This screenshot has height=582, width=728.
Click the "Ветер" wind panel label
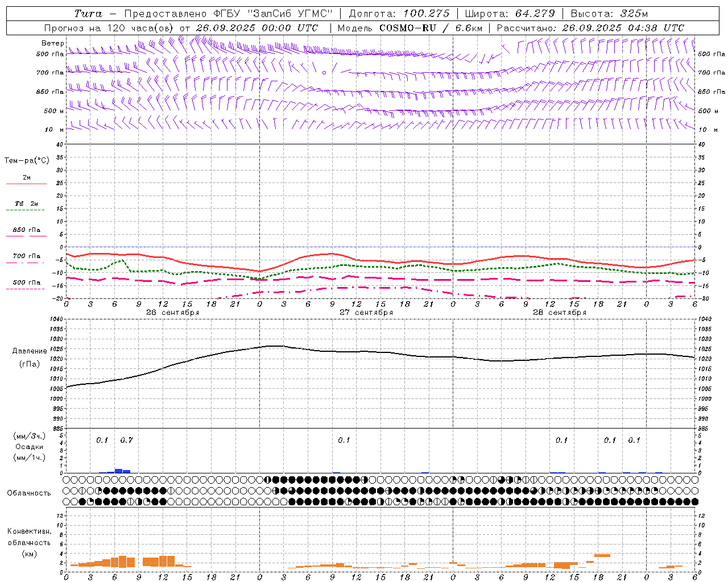click(53, 43)
